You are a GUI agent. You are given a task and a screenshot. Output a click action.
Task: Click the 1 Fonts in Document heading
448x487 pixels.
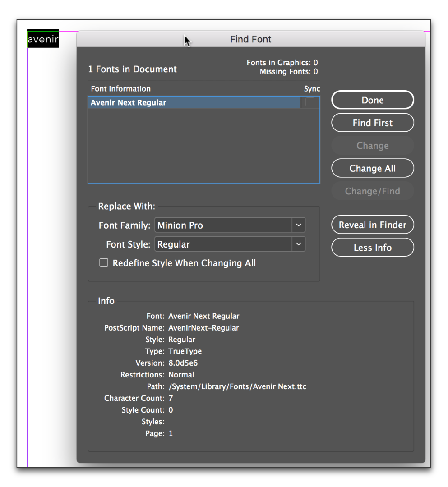(x=132, y=69)
